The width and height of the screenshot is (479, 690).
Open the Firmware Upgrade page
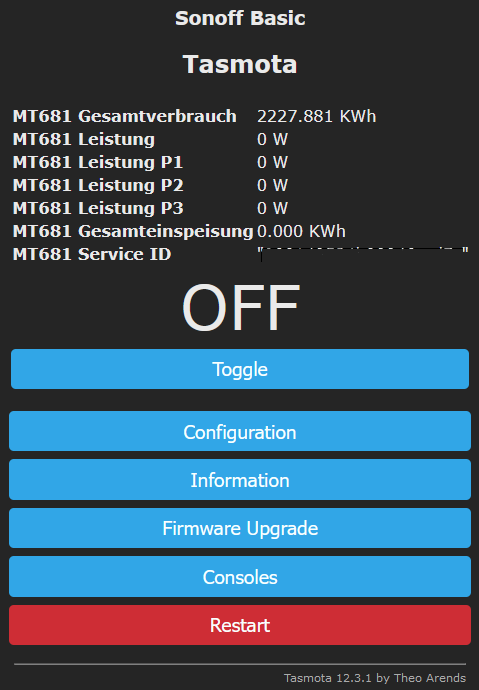[240, 528]
